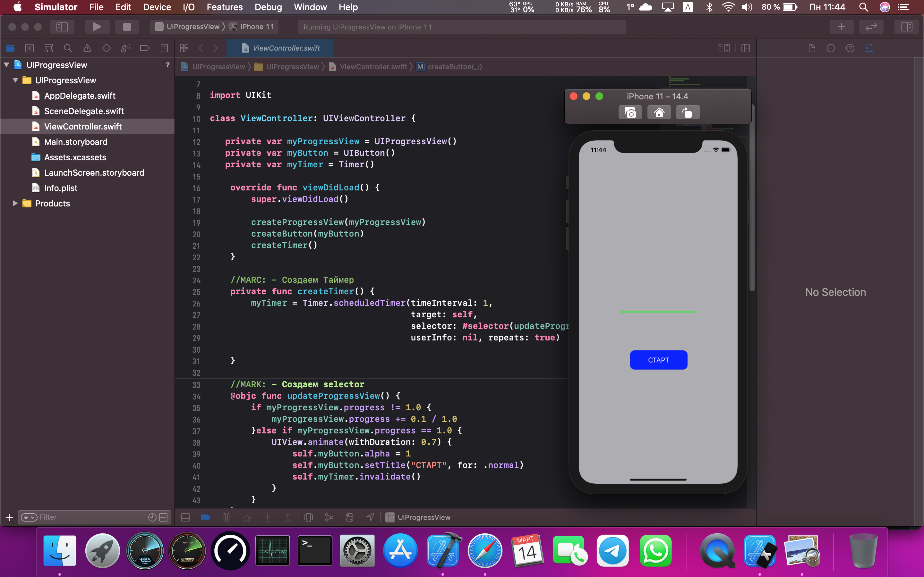Image resolution: width=924 pixels, height=577 pixels.
Task: Open the Find navigator magnifier icon
Action: click(68, 48)
